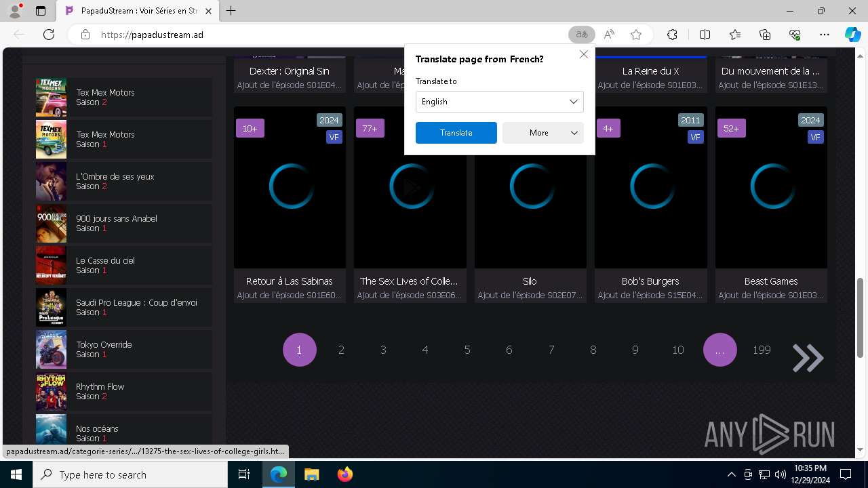Open File Explorer from taskbar
Screen dimensions: 868x488
coord(311,474)
